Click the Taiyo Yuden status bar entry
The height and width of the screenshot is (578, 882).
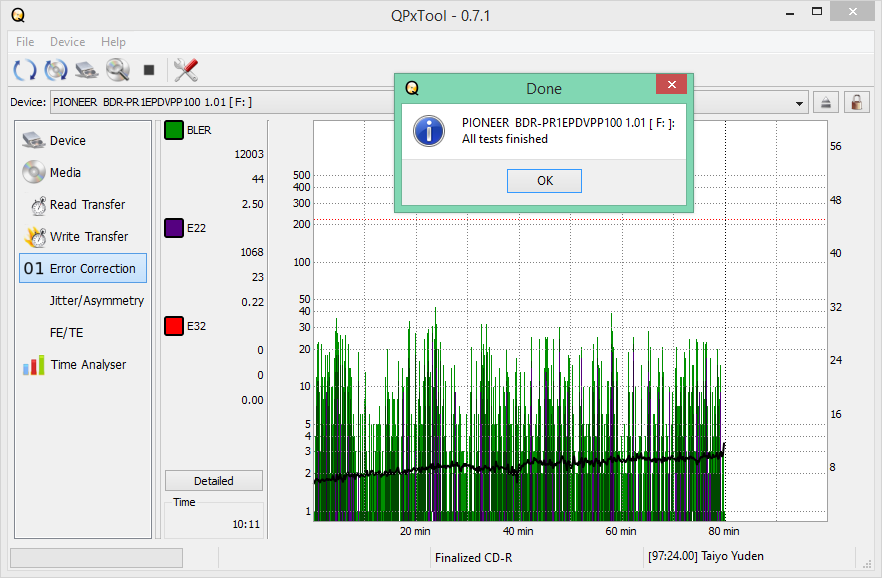point(706,556)
